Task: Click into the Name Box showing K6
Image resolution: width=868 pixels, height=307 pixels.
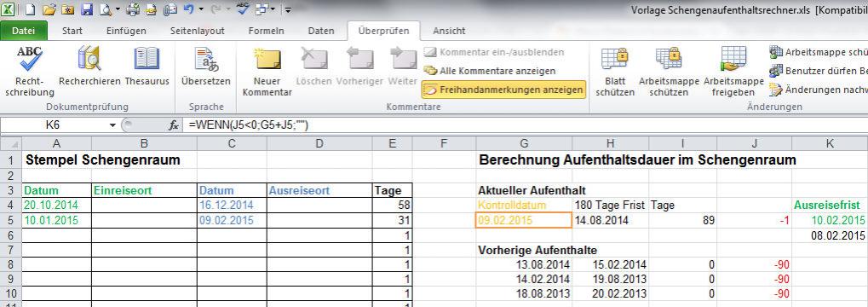Action: [53, 126]
